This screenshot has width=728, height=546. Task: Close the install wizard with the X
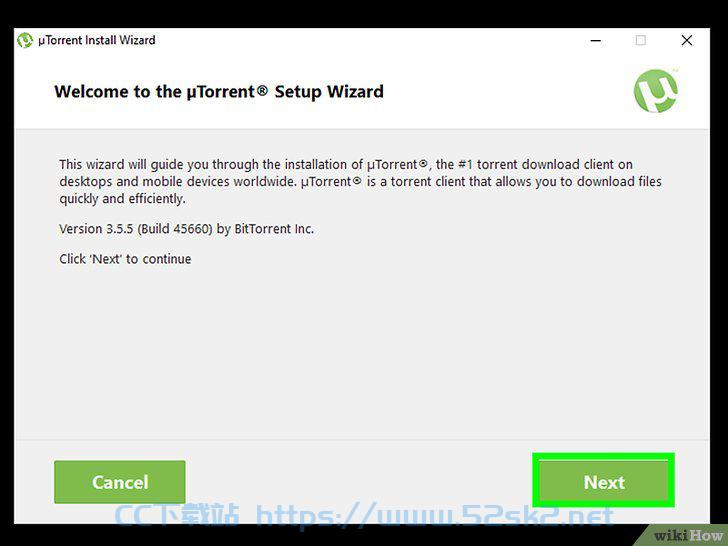pos(687,41)
